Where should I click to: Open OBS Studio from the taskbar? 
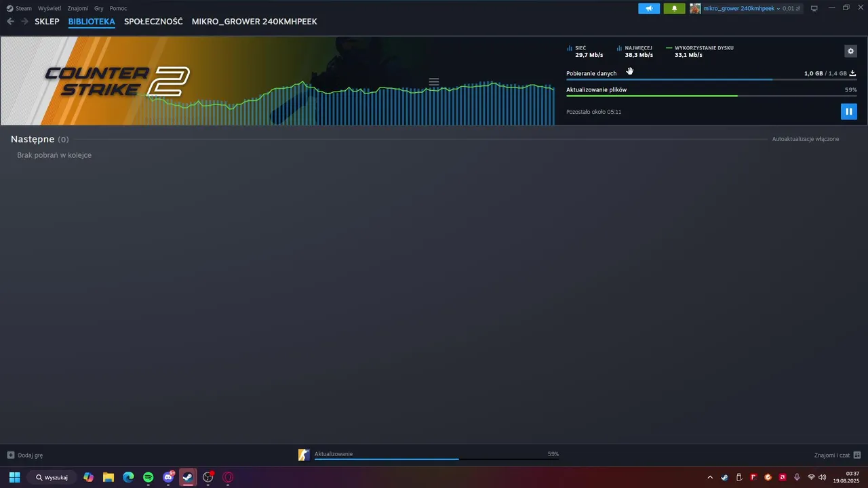tap(208, 477)
